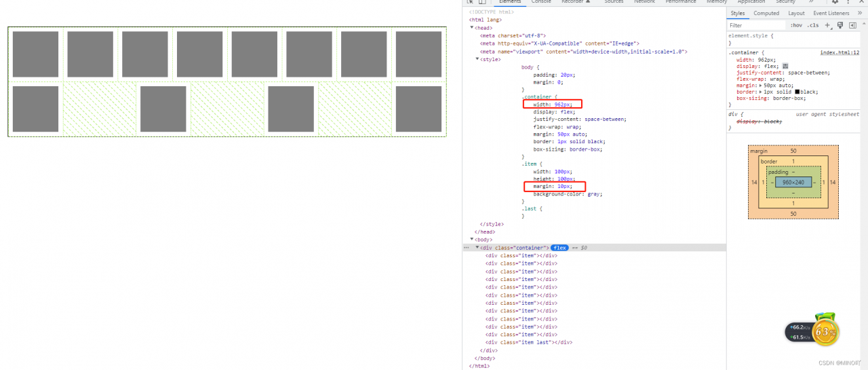Select the div class="item last" node

click(528, 342)
